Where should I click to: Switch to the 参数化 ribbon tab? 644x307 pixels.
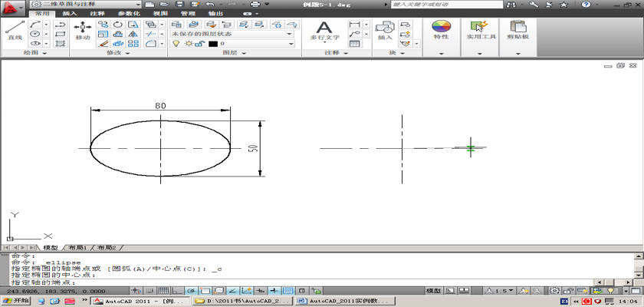pos(129,14)
